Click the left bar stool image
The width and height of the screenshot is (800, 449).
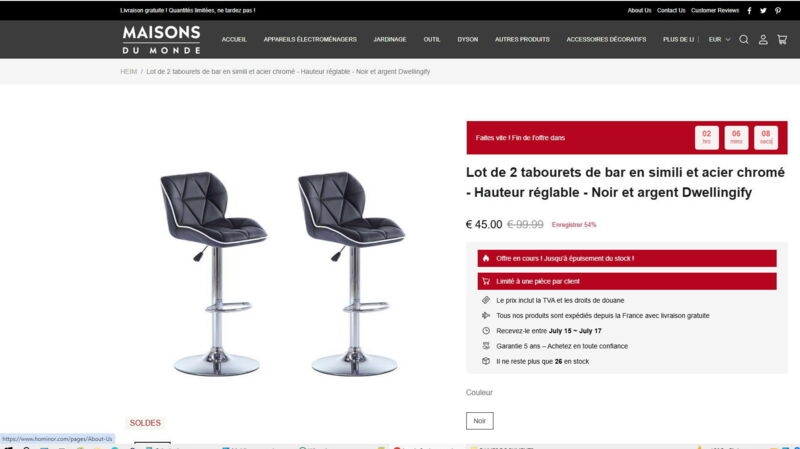pos(214,273)
